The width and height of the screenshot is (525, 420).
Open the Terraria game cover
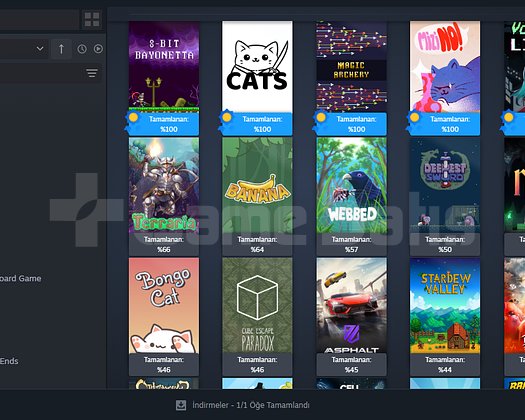point(164,185)
